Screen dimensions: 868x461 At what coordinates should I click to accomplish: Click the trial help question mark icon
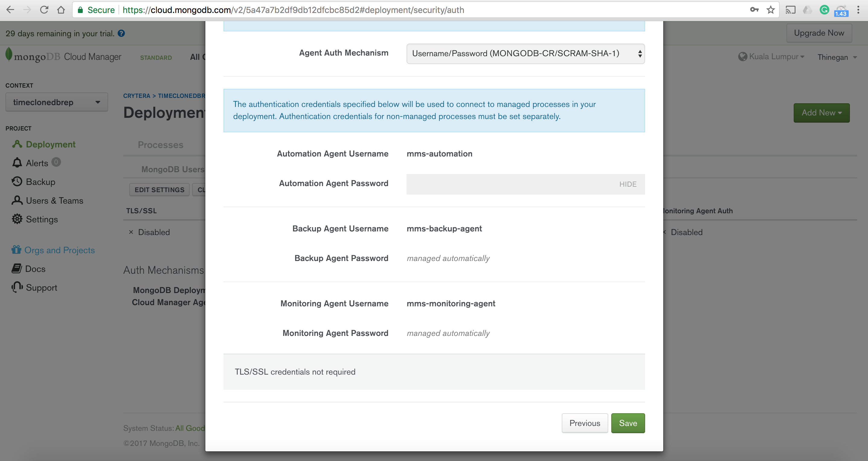(121, 33)
